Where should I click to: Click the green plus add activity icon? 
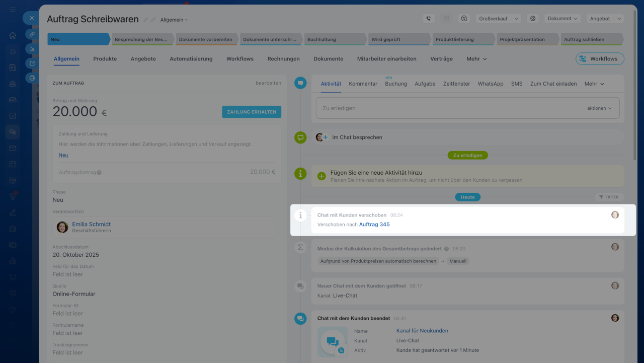[321, 176]
